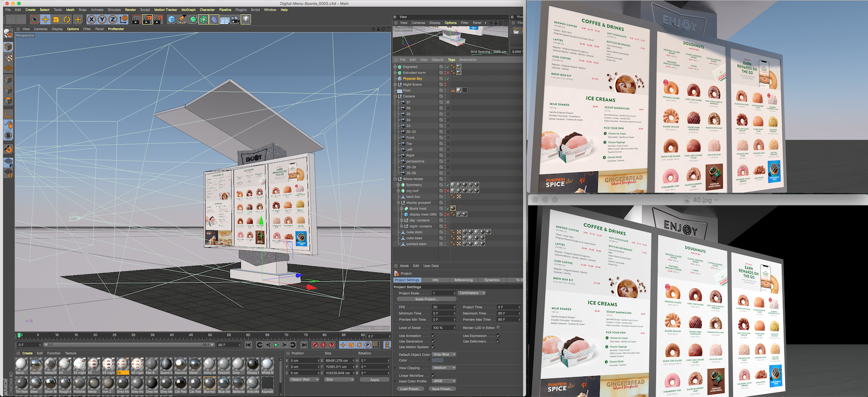Click the Save Preset... button
Screen dimensions: 868x397
(442, 389)
